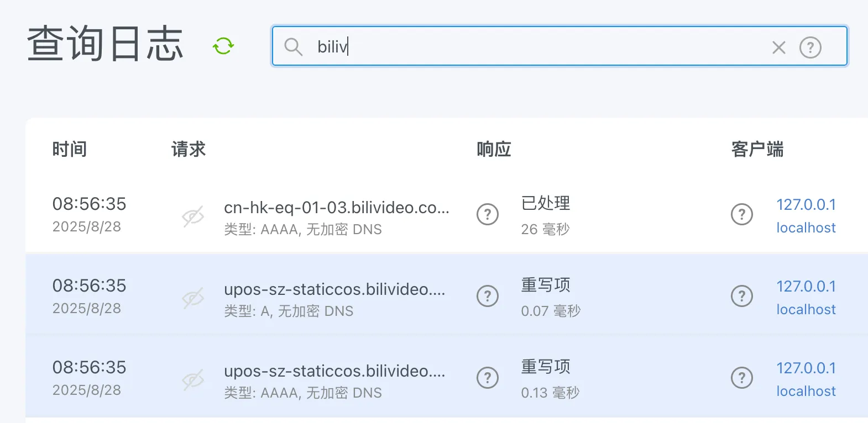Select the cn-hk-eq-01-03.bilivideo domain entry
The width and height of the screenshot is (868, 423).
(336, 208)
